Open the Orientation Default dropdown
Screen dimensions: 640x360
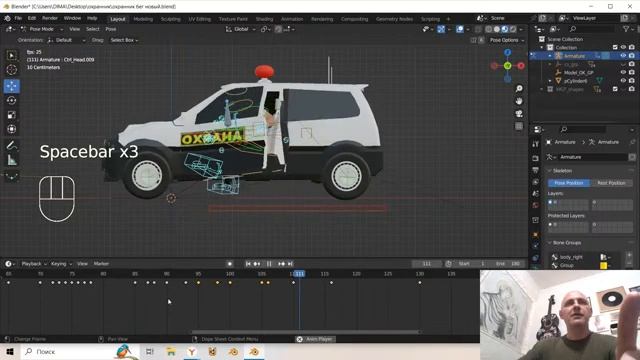pos(67,40)
